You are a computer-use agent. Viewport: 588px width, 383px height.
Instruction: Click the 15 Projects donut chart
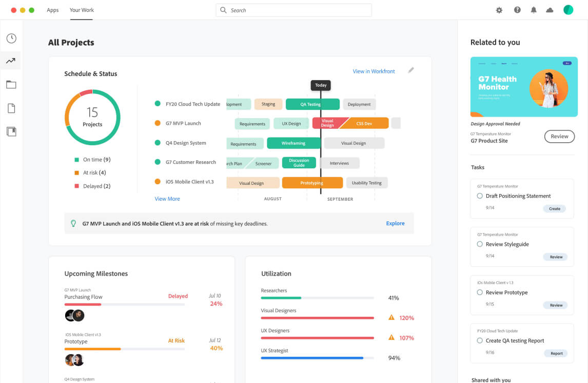92,118
